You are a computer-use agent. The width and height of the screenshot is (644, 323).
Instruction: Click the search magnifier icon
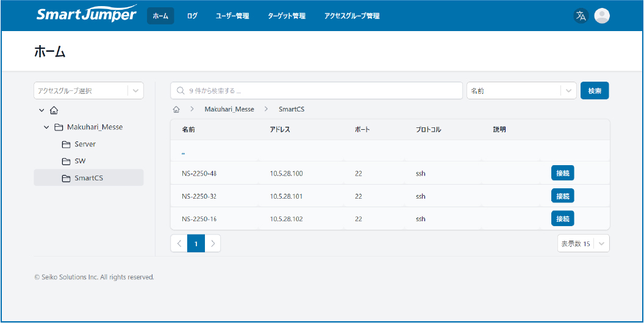181,91
